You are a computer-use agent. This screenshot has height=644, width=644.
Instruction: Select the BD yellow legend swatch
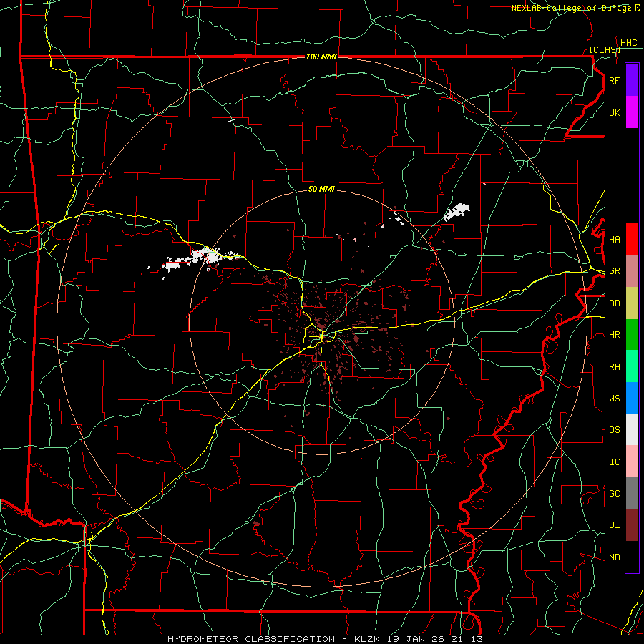point(632,303)
